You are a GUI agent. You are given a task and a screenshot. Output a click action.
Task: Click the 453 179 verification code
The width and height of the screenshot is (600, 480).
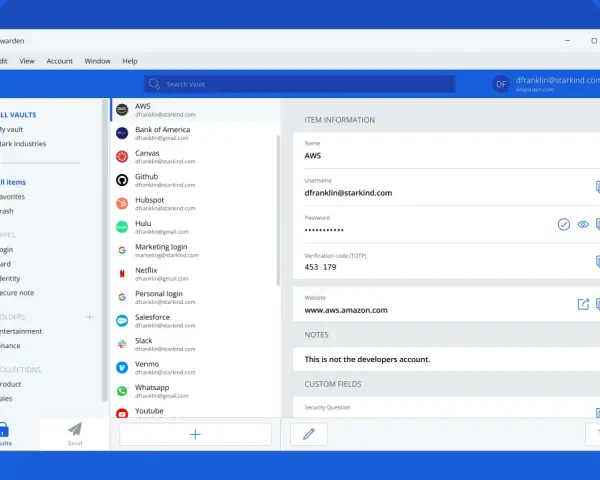point(320,267)
